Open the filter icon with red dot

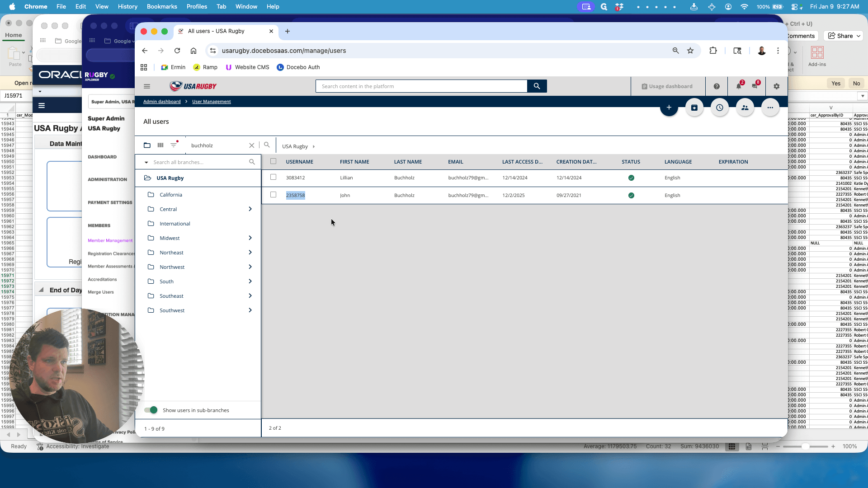[174, 145]
